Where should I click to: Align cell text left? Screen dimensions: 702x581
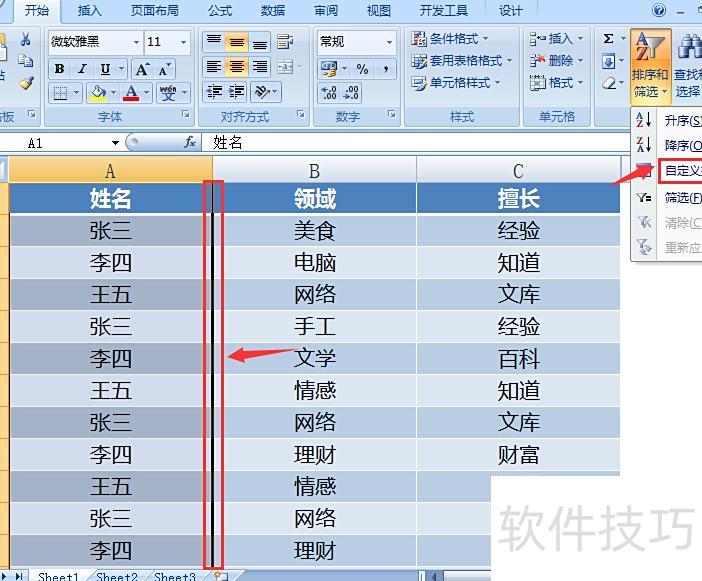214,67
